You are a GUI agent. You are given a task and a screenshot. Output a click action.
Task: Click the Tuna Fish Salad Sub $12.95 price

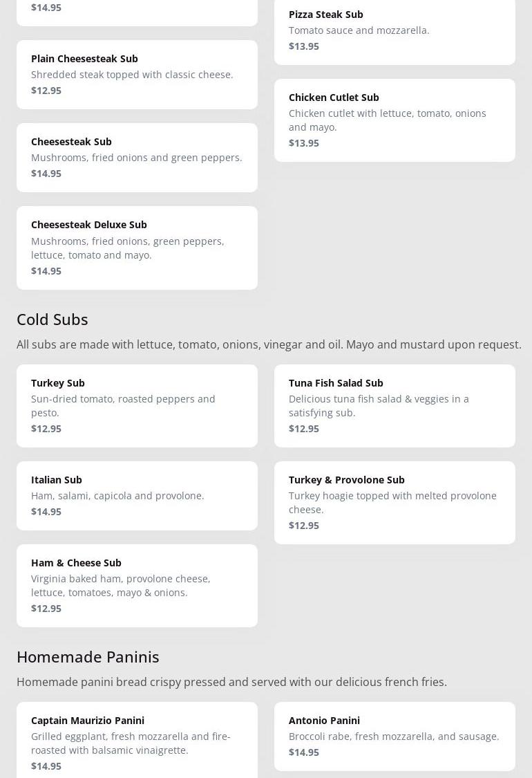pos(304,429)
